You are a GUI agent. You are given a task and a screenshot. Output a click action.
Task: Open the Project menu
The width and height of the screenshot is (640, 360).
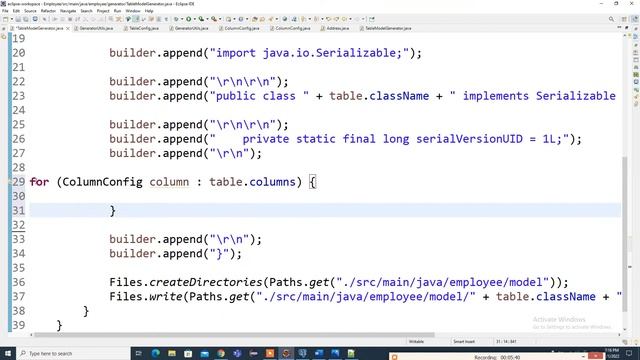click(103, 11)
